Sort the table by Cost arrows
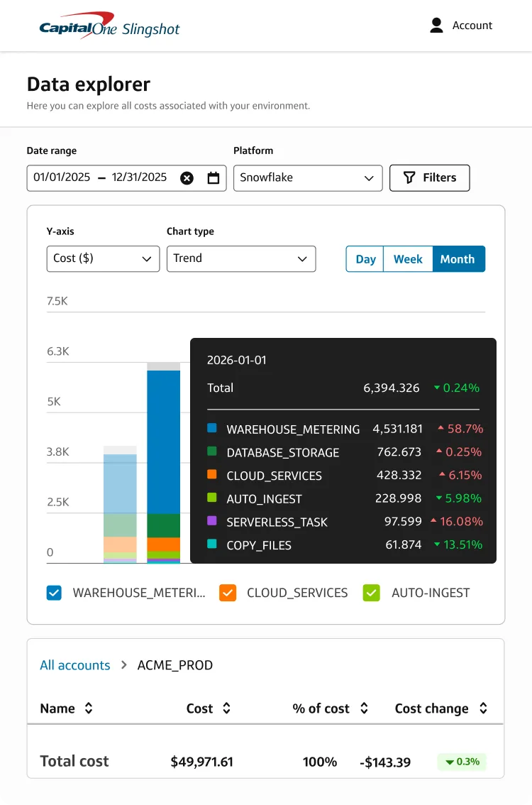The width and height of the screenshot is (532, 805). pos(226,708)
